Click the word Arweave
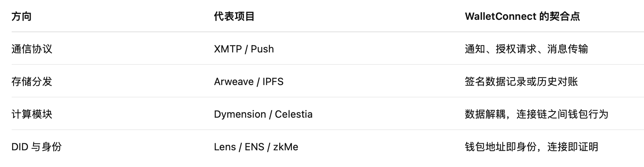The width and height of the screenshot is (644, 167). (x=234, y=82)
